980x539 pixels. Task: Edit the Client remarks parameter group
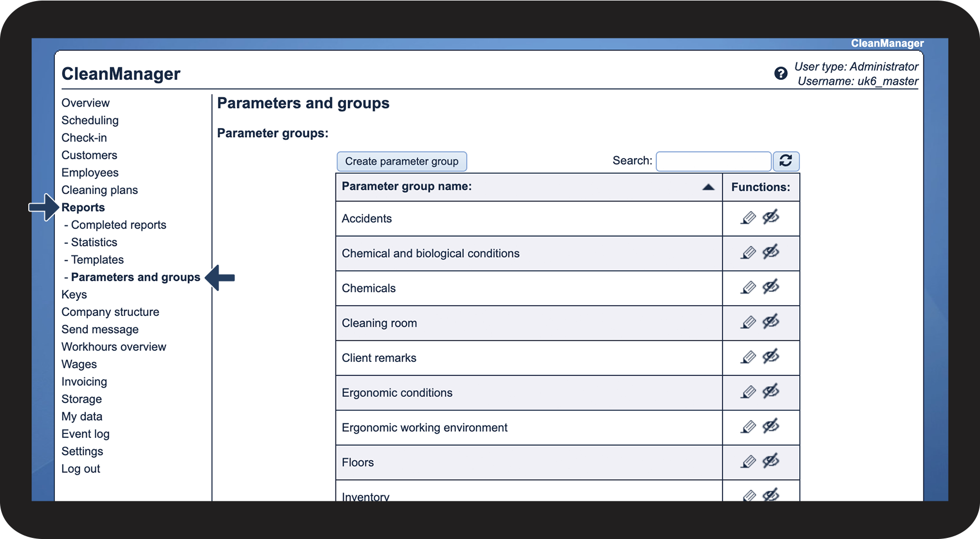click(x=748, y=357)
